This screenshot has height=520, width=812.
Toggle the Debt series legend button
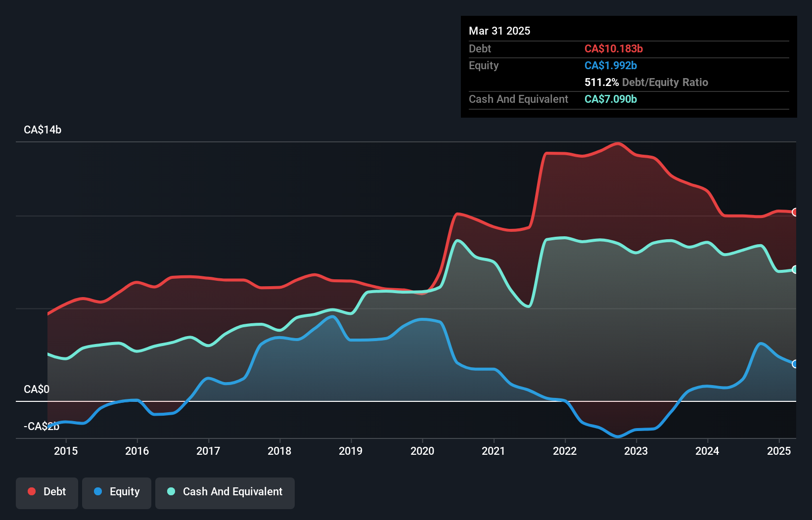click(47, 493)
